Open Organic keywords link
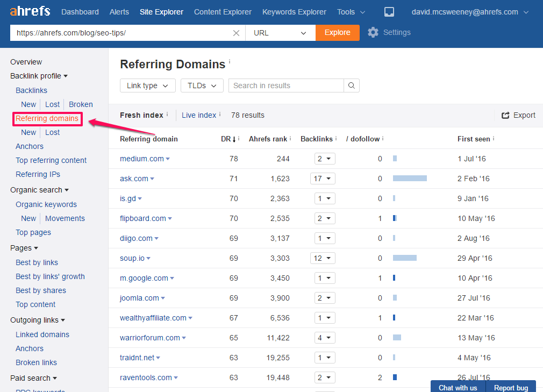543x392 pixels. [46, 205]
